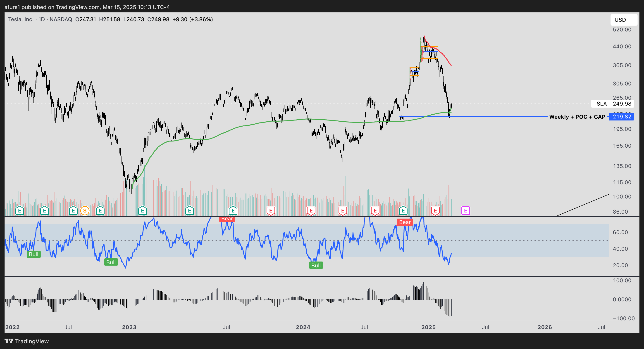Screen dimensions: 644x349
Task: Click the green E marker immediately right of orange S
Action: pyautogui.click(x=100, y=211)
